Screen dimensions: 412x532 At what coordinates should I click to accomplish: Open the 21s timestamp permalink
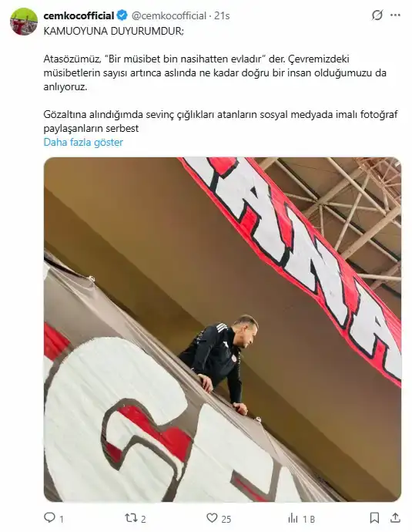click(222, 15)
